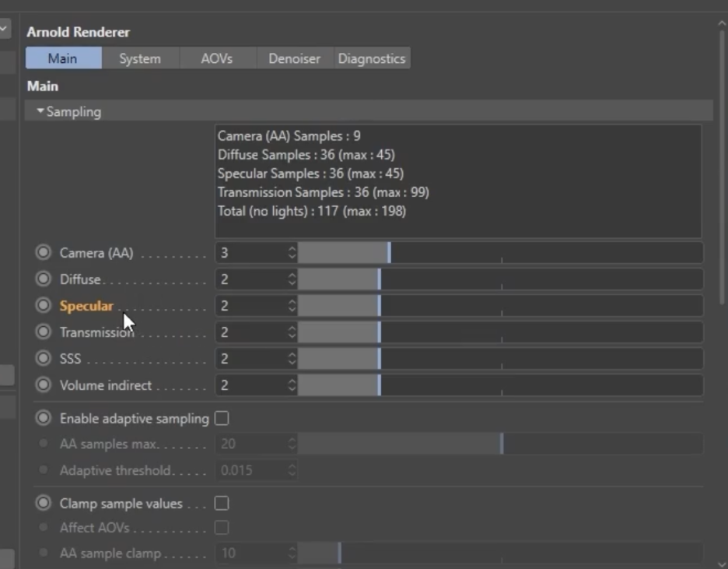Click the Transmission slider
The width and height of the screenshot is (728, 569).
(x=501, y=332)
